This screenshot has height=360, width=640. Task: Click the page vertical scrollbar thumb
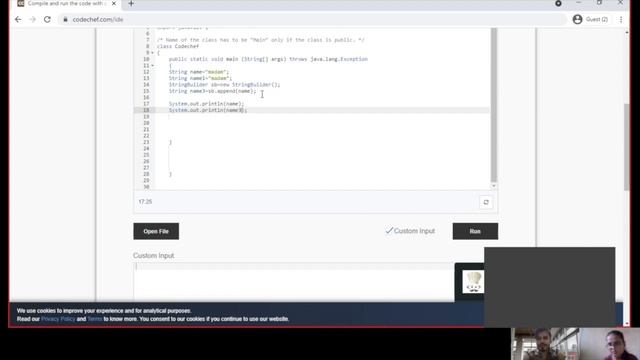(x=627, y=147)
